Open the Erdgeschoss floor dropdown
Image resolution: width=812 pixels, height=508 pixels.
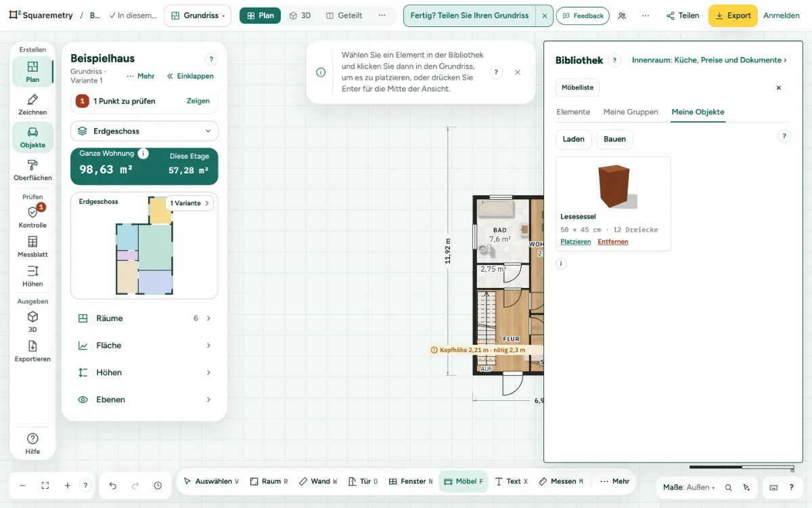144,131
